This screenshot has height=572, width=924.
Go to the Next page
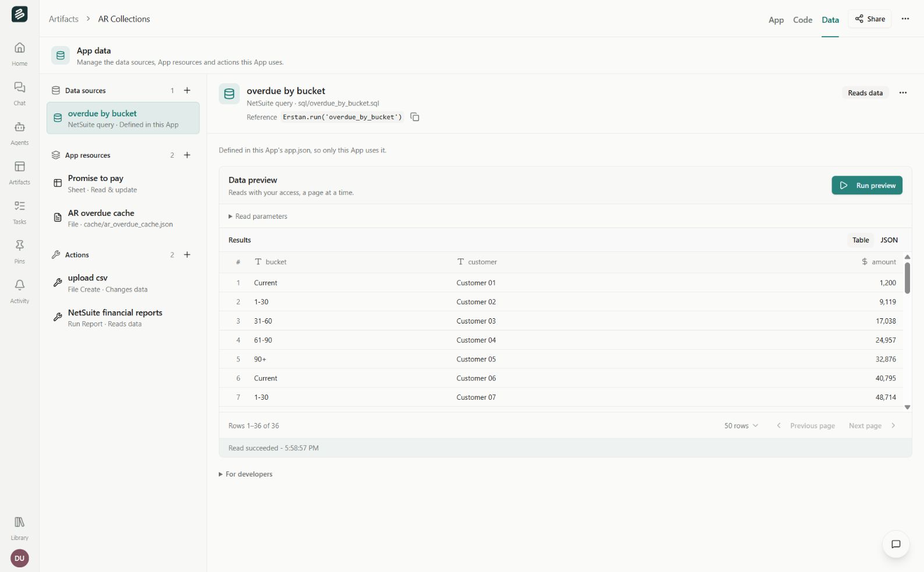tap(872, 426)
